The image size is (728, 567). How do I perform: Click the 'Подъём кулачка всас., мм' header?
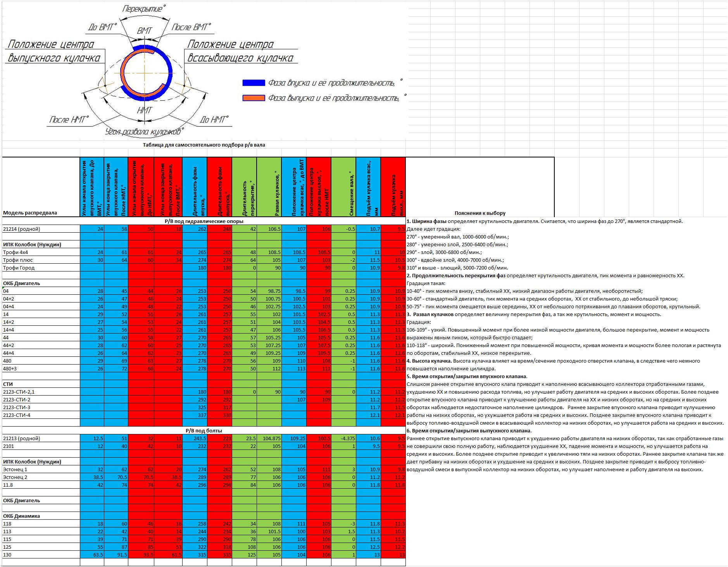[x=368, y=187]
